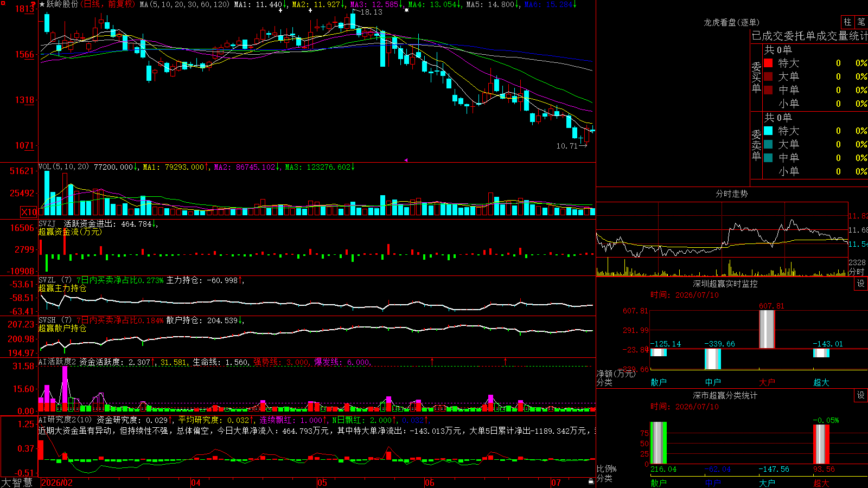Click the 10.71 low price marker

(x=567, y=146)
